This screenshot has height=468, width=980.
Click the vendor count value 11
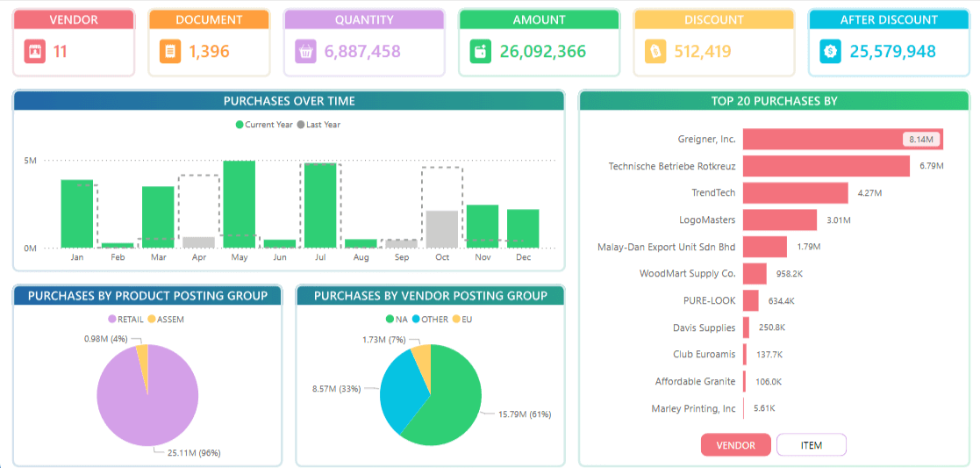[60, 51]
